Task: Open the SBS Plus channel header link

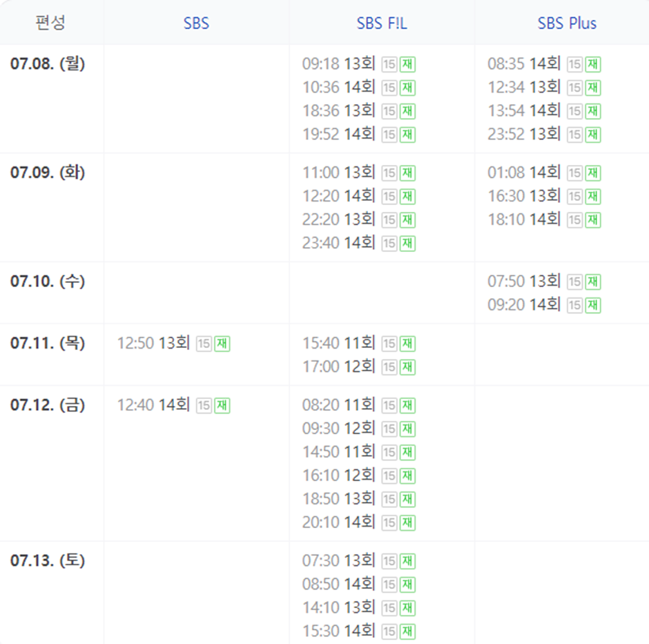Action: coord(567,23)
